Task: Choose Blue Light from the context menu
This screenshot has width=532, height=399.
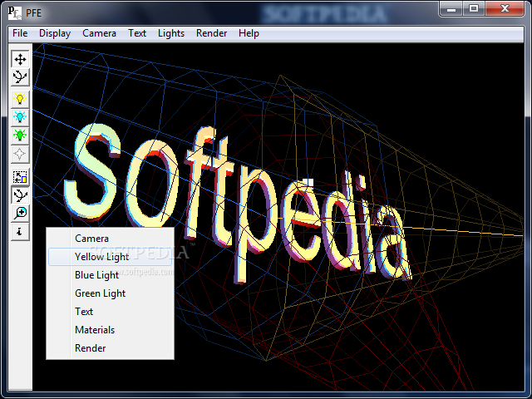Action: [111, 275]
